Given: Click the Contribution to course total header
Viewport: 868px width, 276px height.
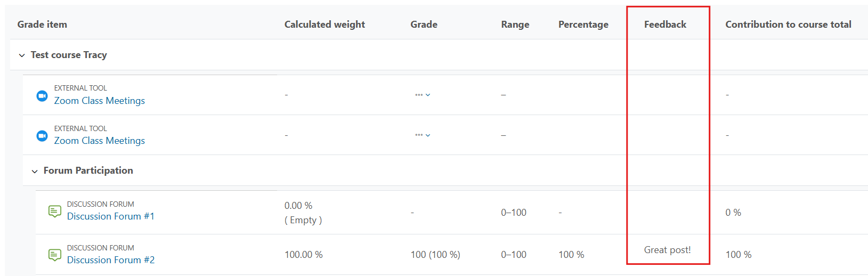Looking at the screenshot, I should coord(788,25).
